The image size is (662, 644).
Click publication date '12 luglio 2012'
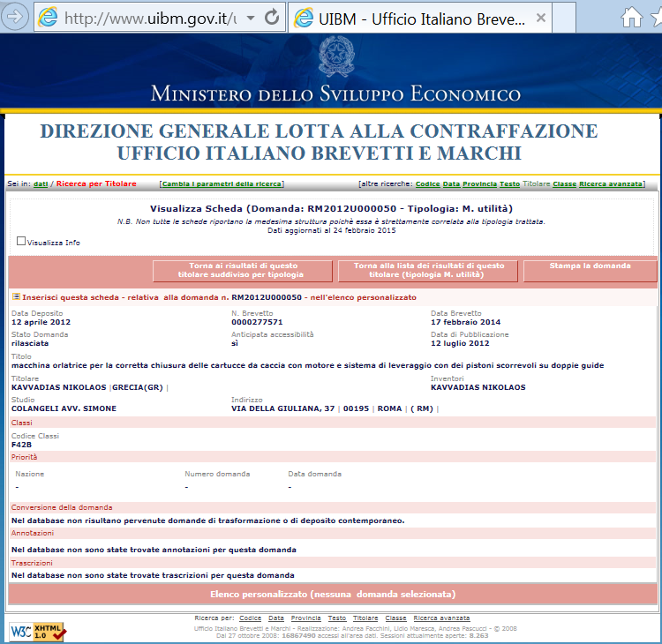tap(460, 343)
